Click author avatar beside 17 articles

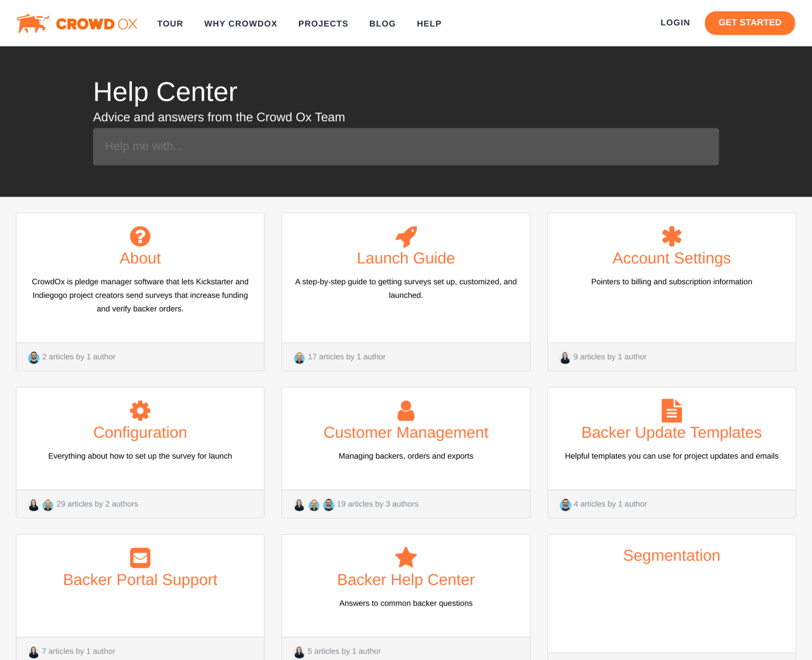(x=299, y=358)
